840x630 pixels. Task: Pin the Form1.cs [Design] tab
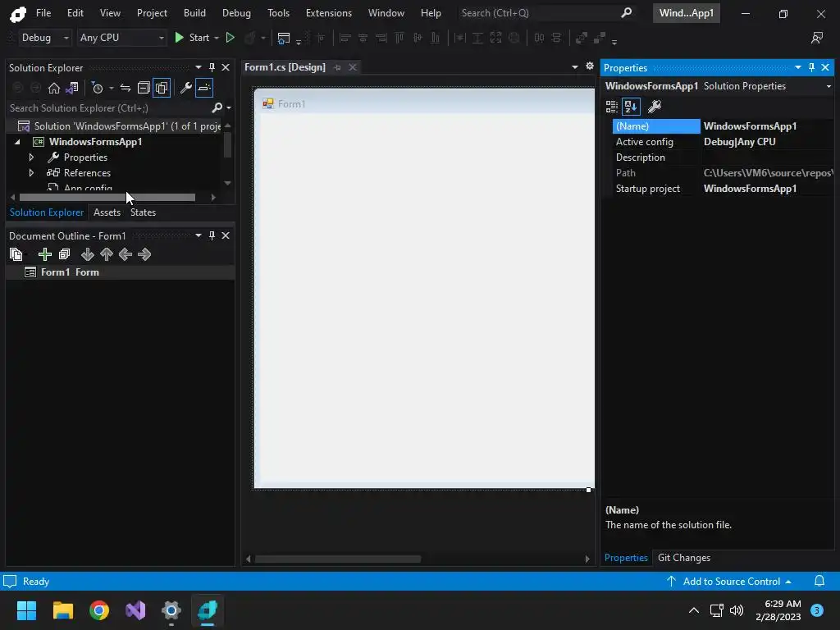click(337, 67)
